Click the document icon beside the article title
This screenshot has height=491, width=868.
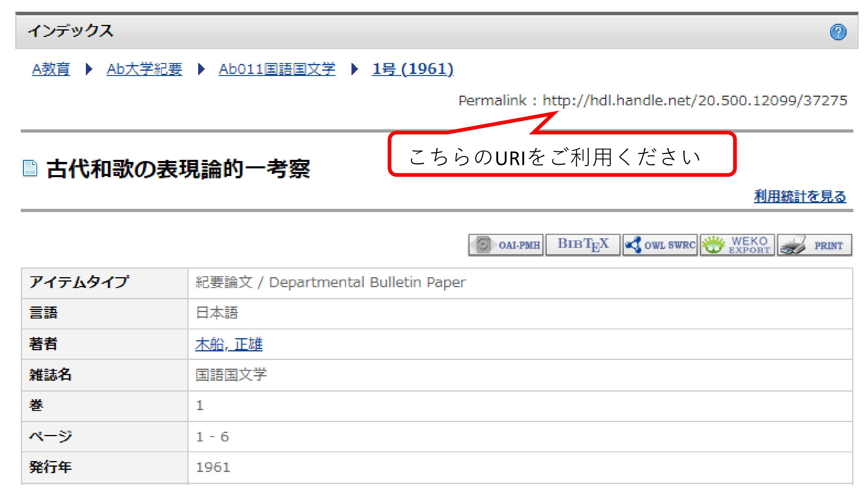coord(30,168)
